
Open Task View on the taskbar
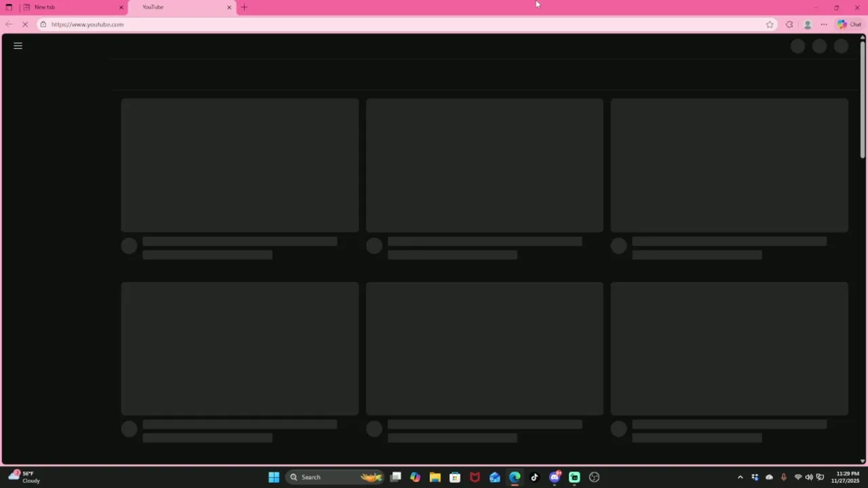(x=395, y=477)
